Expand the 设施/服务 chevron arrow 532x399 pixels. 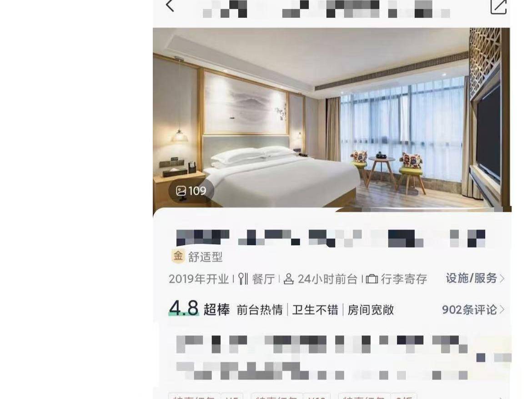click(x=502, y=278)
